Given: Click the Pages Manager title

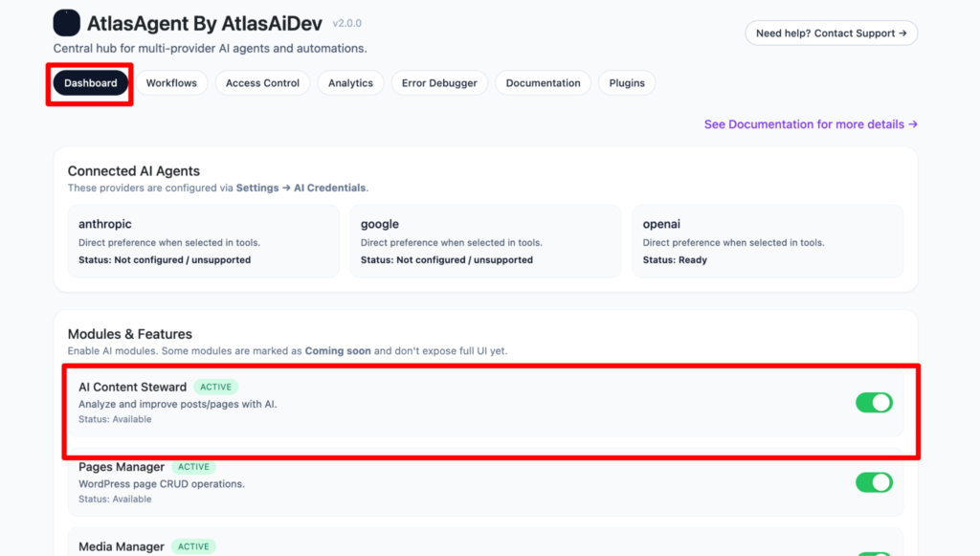Looking at the screenshot, I should click(122, 467).
